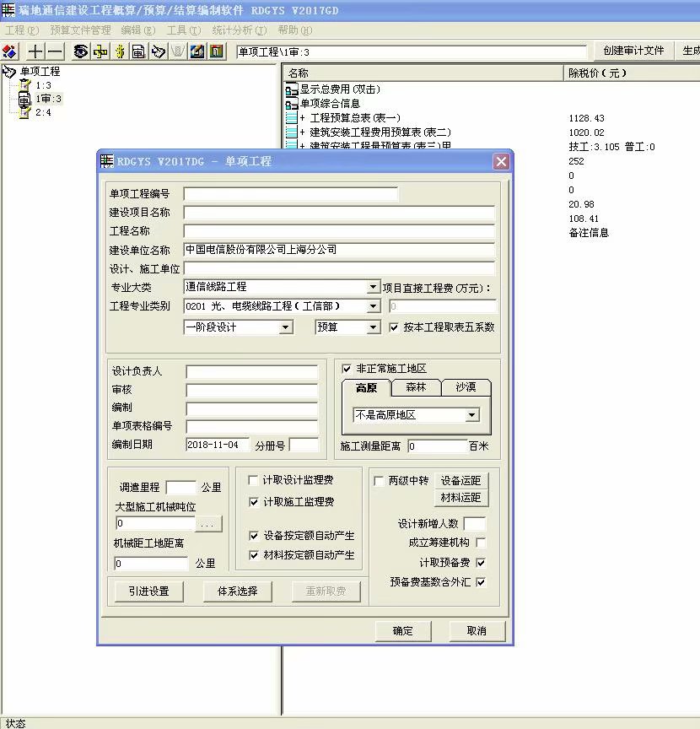Open the 统计分析 menu
This screenshot has height=729, width=700.
click(239, 30)
